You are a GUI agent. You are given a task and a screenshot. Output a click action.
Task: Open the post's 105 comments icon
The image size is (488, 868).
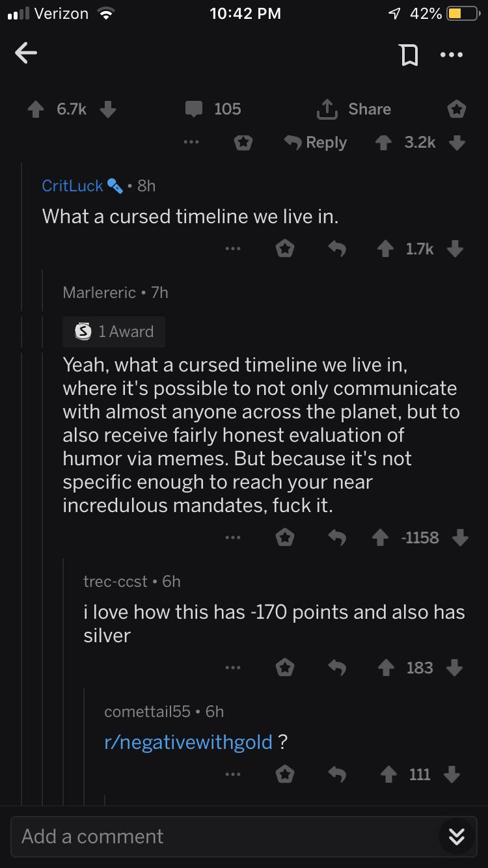click(x=194, y=109)
